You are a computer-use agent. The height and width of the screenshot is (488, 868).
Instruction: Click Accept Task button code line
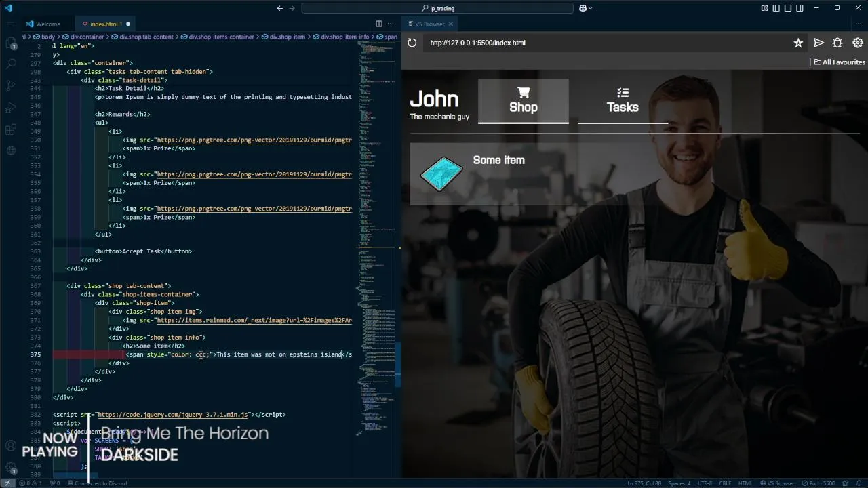coord(143,251)
